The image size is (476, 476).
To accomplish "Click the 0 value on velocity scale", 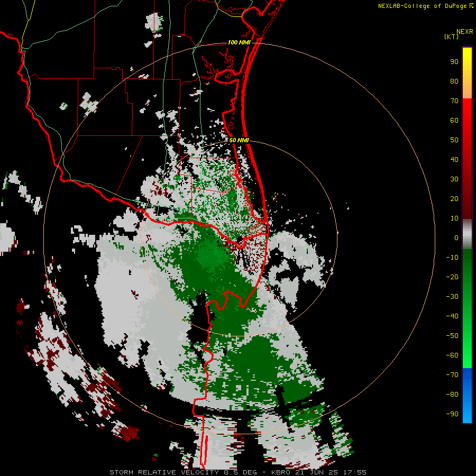I will pyautogui.click(x=456, y=238).
